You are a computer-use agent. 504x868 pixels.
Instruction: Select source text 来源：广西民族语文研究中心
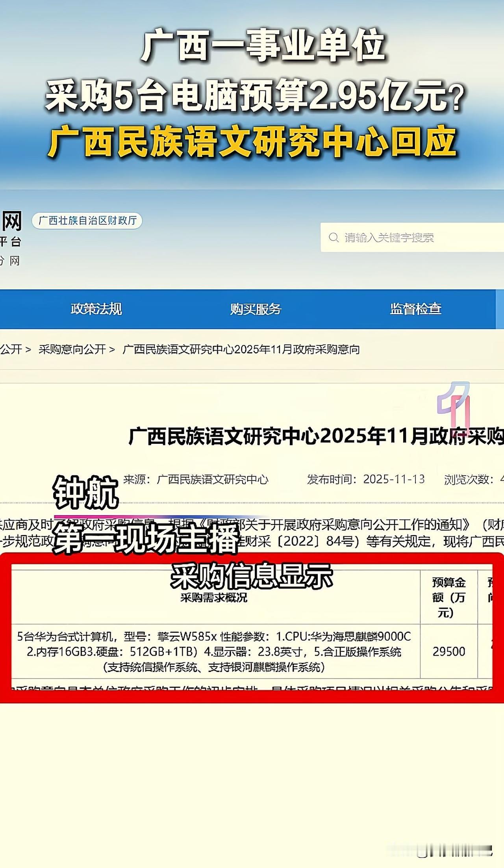point(196,479)
